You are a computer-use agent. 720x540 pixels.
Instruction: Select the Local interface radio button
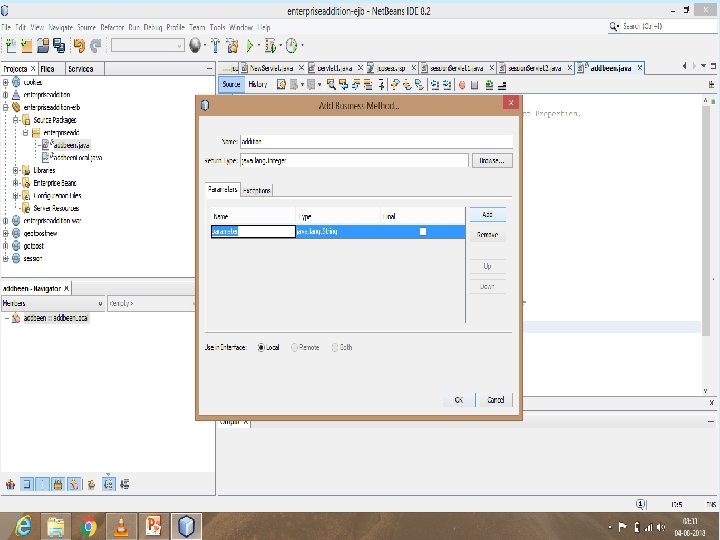point(261,348)
